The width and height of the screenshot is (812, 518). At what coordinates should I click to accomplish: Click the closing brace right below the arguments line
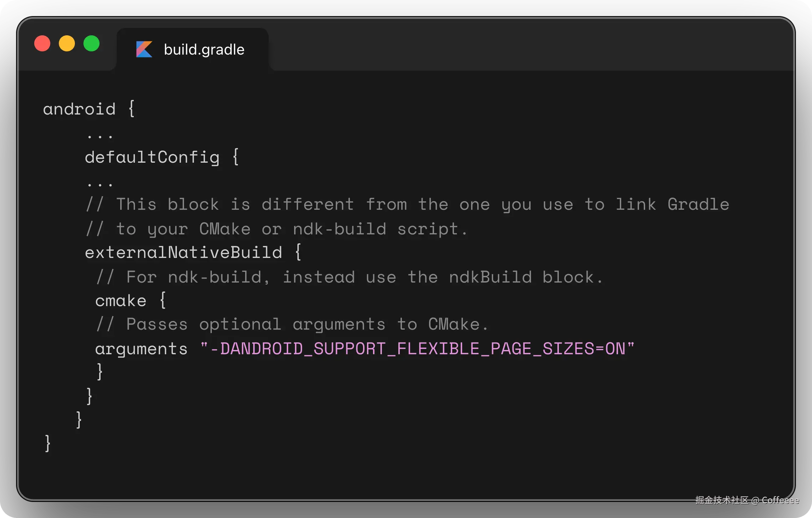(x=100, y=372)
